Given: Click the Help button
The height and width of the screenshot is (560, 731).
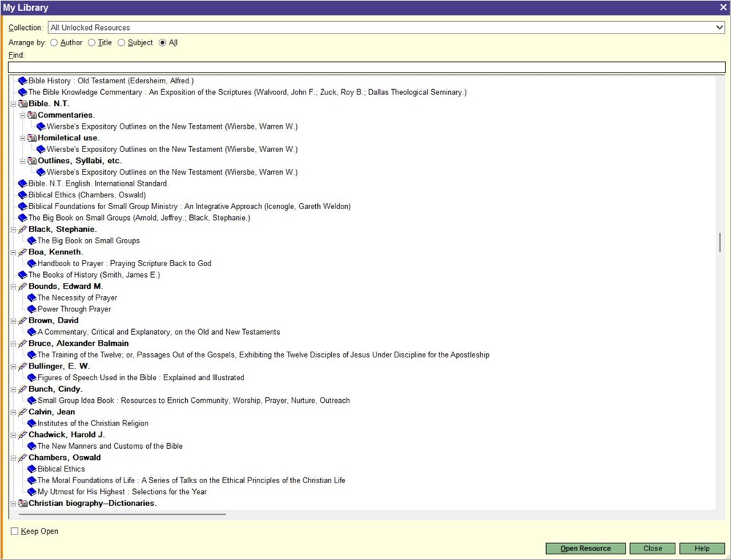Looking at the screenshot, I should [x=702, y=548].
